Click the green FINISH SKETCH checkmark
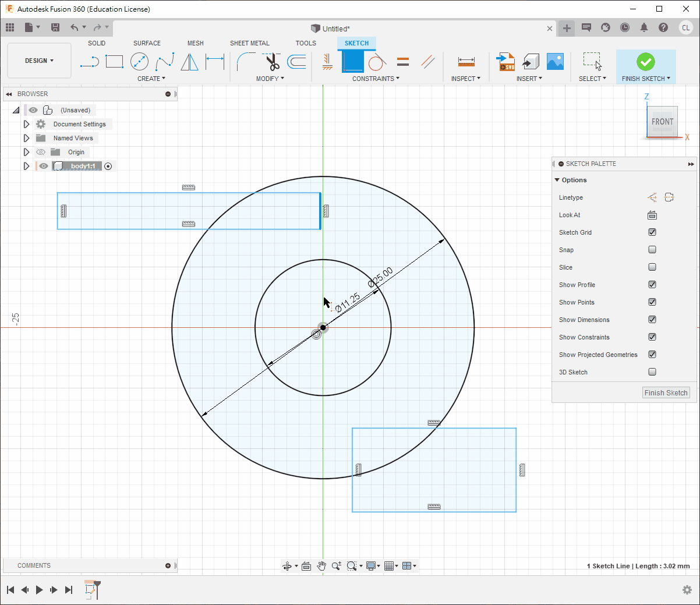 645,61
